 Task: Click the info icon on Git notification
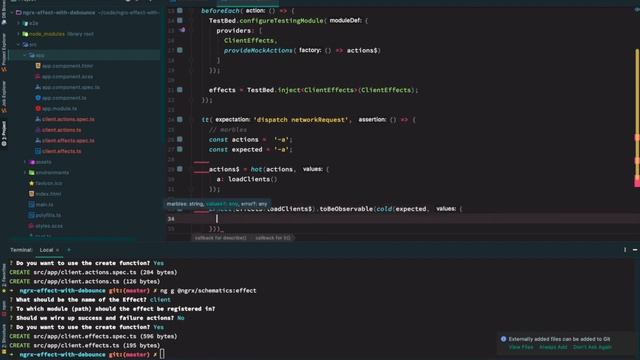click(x=503, y=339)
